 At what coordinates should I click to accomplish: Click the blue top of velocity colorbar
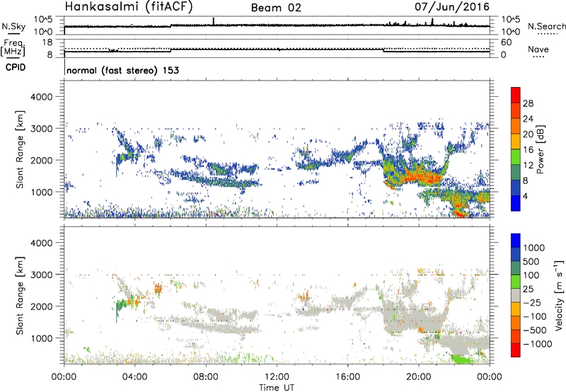[x=516, y=241]
